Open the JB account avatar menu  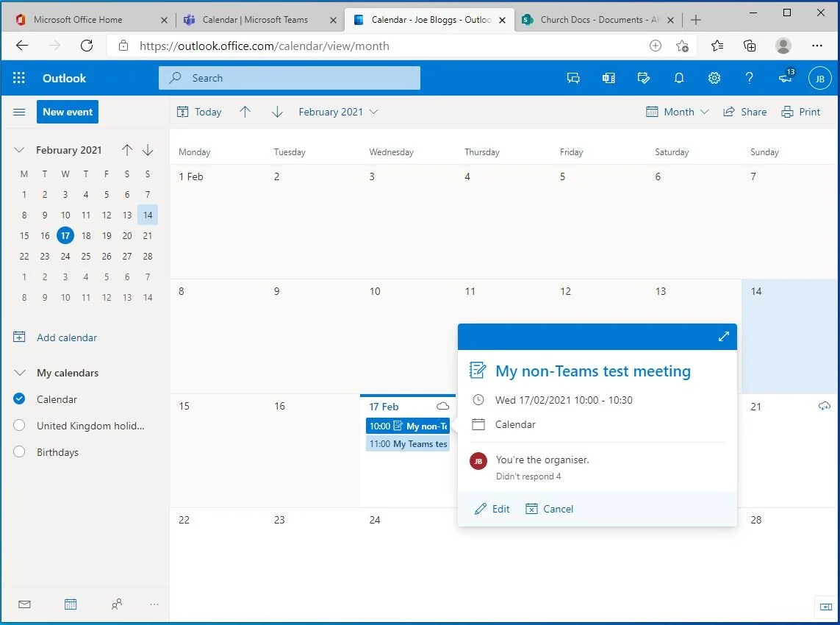(x=819, y=78)
